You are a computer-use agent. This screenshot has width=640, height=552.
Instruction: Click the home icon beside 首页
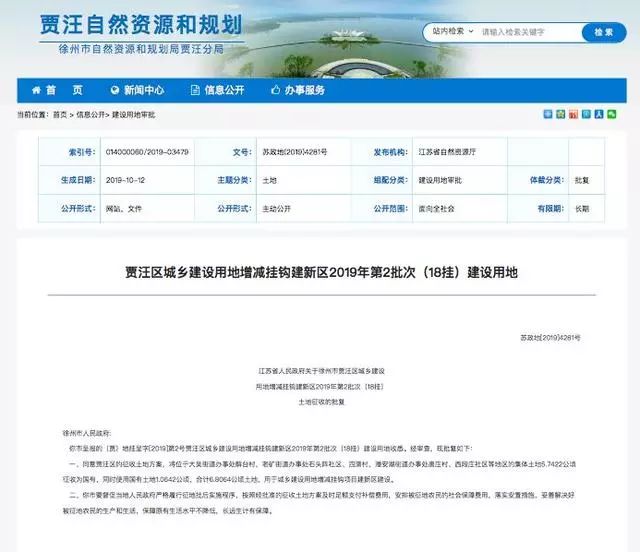point(36,90)
